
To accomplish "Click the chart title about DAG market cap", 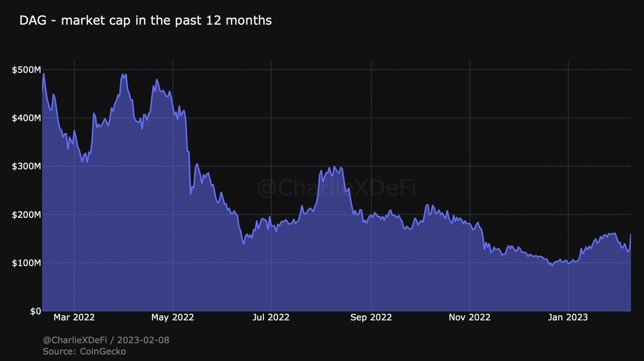I will tap(145, 21).
